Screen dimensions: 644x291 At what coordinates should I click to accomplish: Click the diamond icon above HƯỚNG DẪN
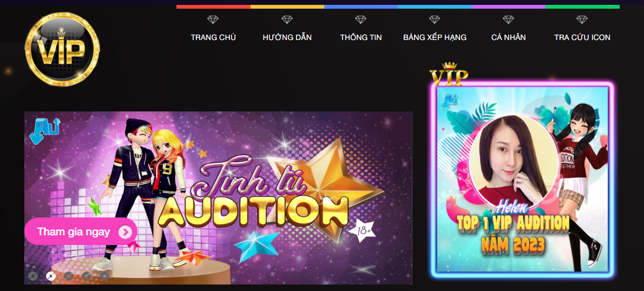click(287, 19)
